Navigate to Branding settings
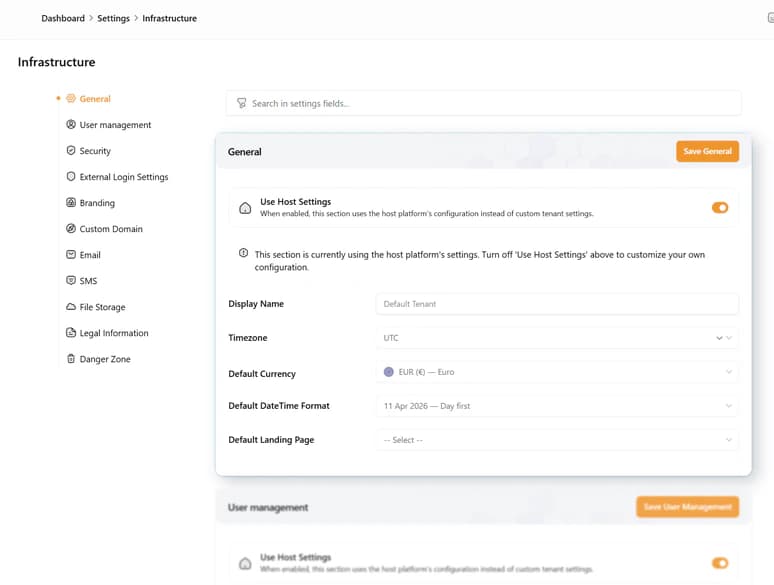The height and width of the screenshot is (585, 774). (97, 203)
